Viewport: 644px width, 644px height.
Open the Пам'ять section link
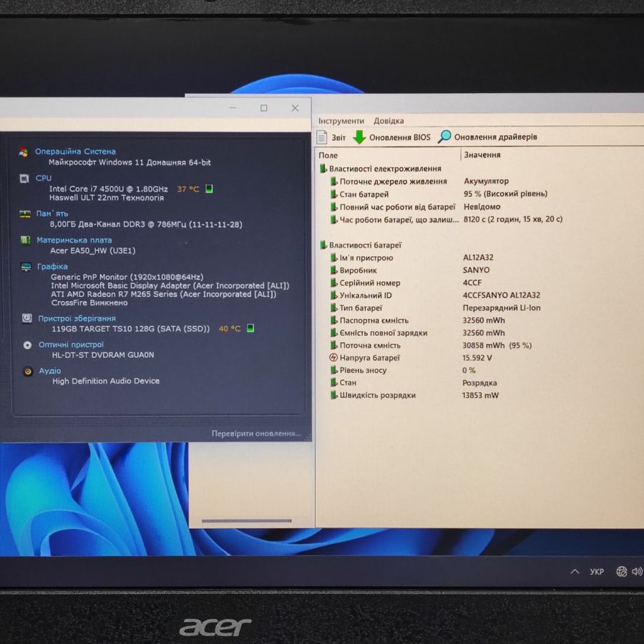tap(52, 213)
